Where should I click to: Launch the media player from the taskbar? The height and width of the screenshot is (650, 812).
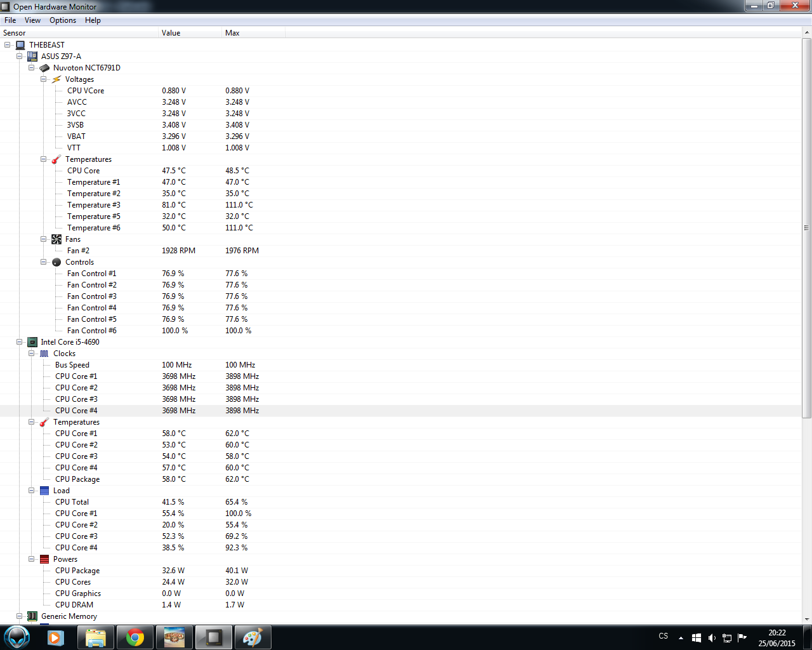pos(56,637)
